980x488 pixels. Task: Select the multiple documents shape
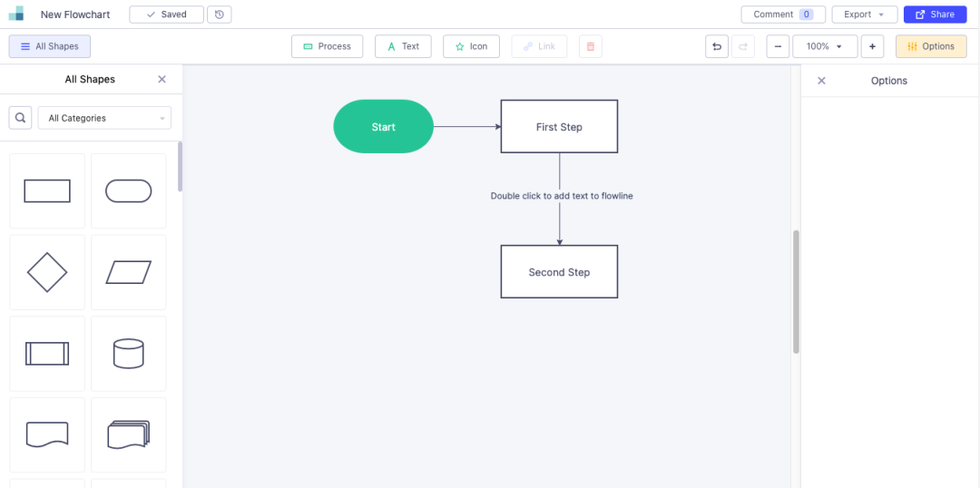pos(129,434)
